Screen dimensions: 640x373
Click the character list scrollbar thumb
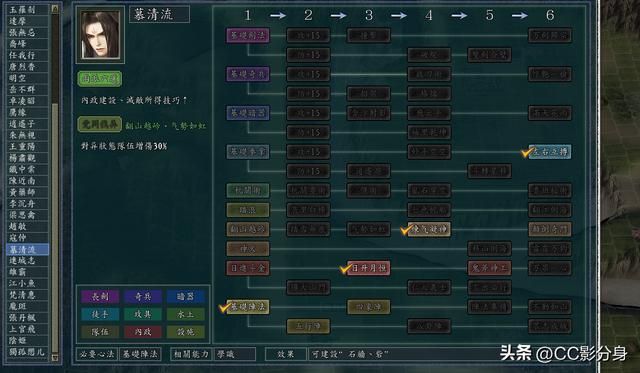(x=55, y=229)
